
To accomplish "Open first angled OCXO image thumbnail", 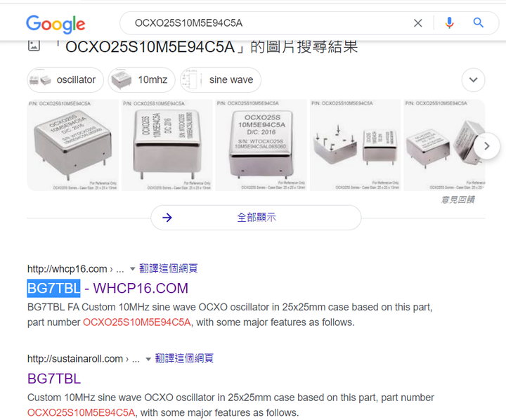I will pos(72,145).
